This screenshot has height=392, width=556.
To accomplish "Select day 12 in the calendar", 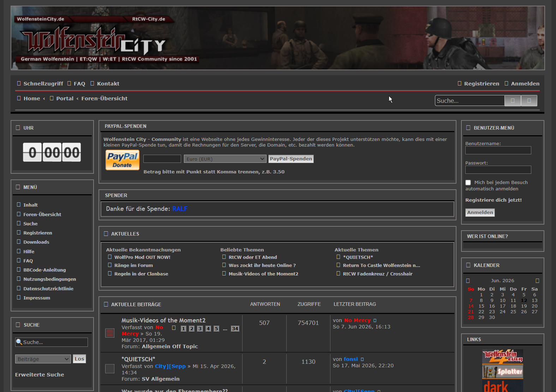I will click(524, 301).
